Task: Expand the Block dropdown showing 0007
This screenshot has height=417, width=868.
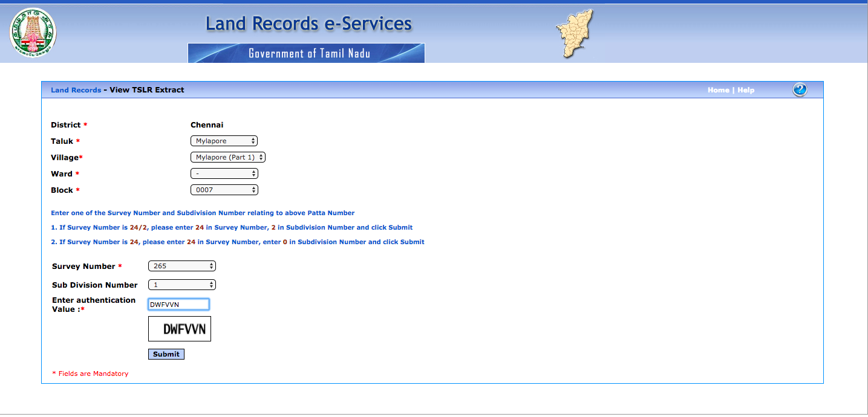Action: click(x=224, y=190)
